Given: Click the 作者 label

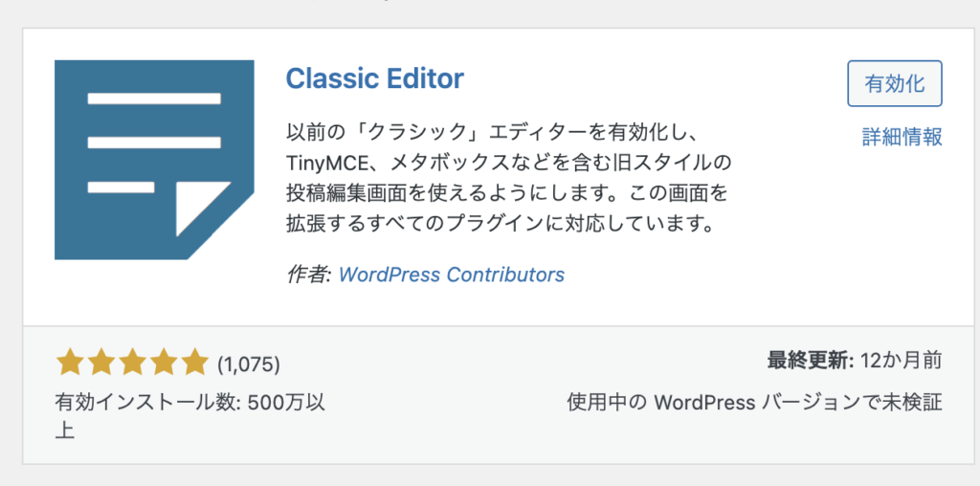Looking at the screenshot, I should pyautogui.click(x=307, y=275).
